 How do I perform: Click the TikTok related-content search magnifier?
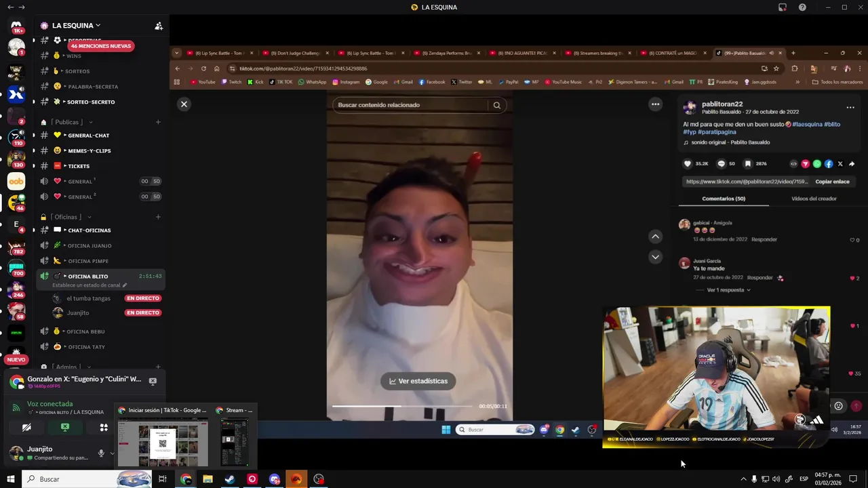point(497,105)
